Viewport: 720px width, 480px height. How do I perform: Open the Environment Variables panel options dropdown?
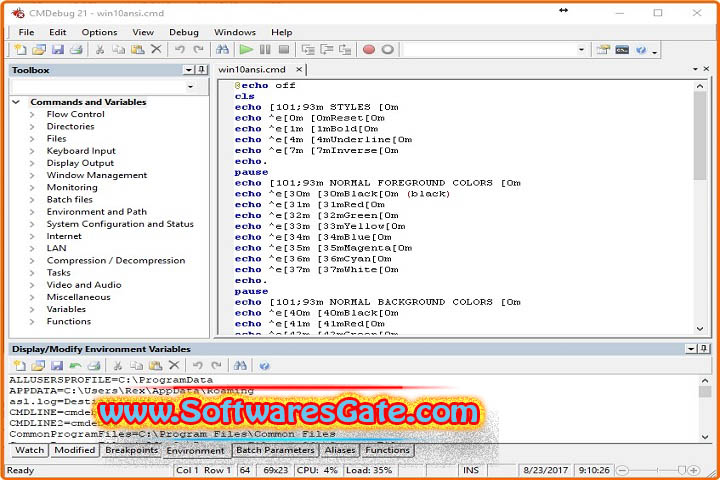point(691,349)
